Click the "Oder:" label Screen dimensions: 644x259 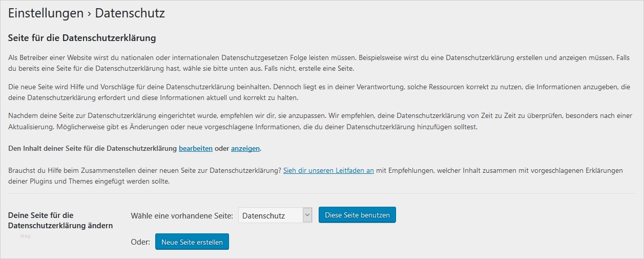click(140, 242)
